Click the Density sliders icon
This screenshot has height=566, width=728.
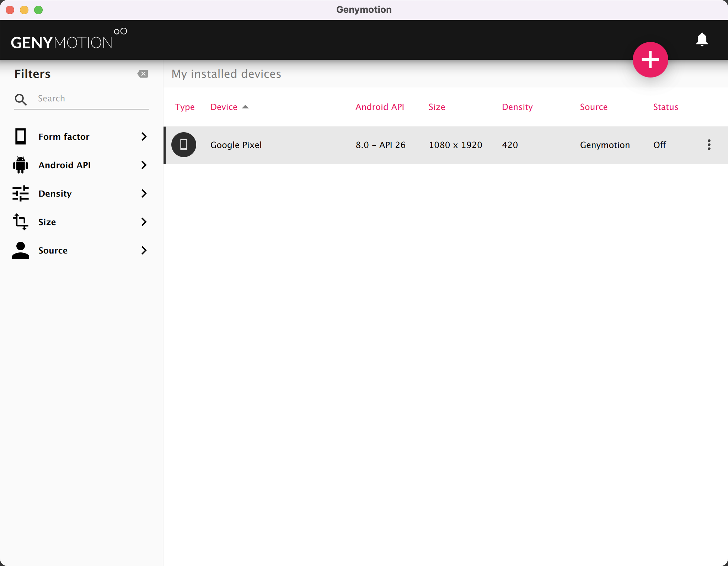[x=21, y=193]
